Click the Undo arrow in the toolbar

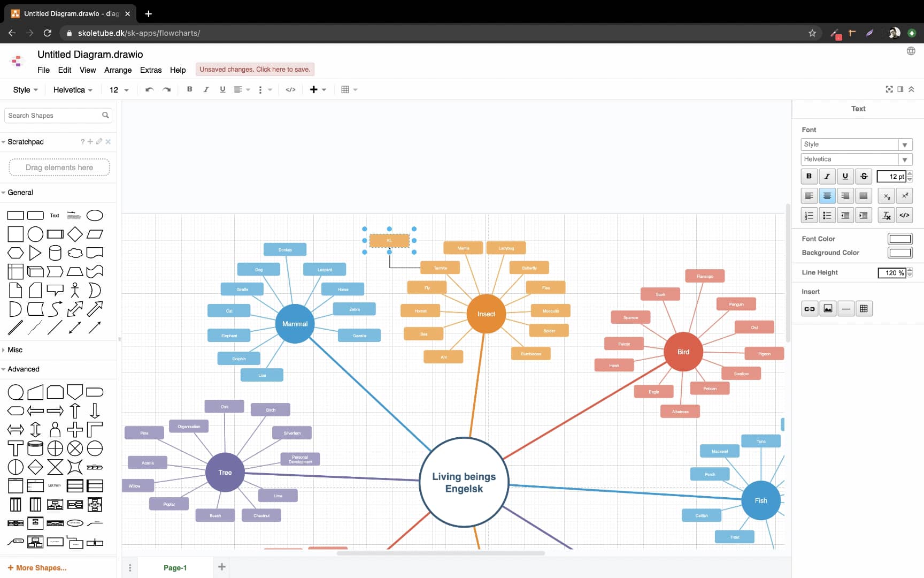click(149, 89)
